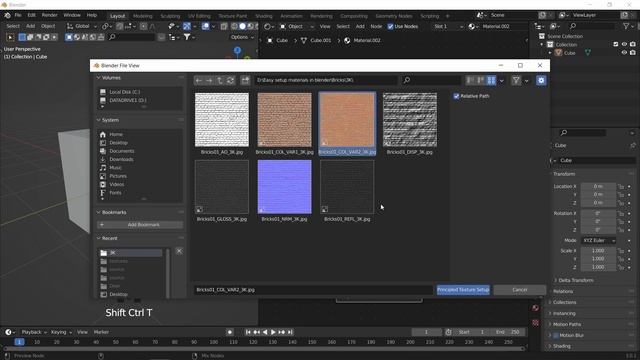The height and width of the screenshot is (360, 640).
Task: Toggle Use Nodes checkbox
Action: coord(391,27)
